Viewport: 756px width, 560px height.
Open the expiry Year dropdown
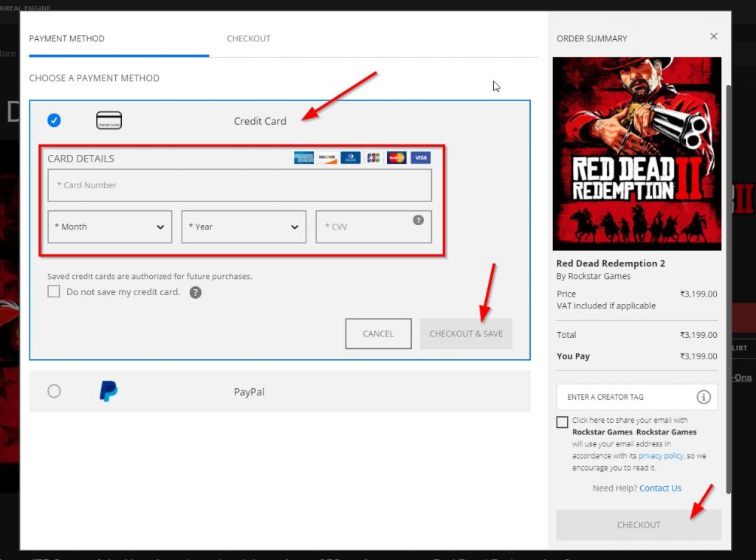point(244,227)
